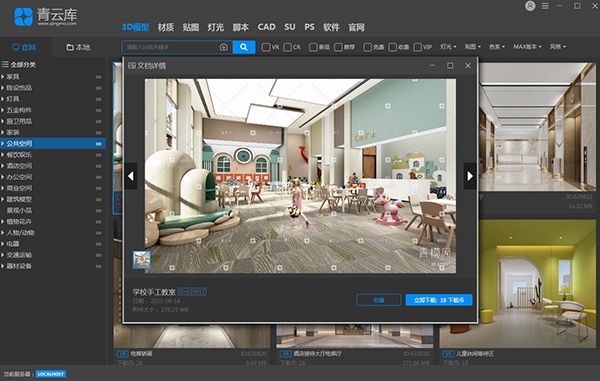Open the PS top menu item
Screen dimensions: 600x381
[310, 27]
